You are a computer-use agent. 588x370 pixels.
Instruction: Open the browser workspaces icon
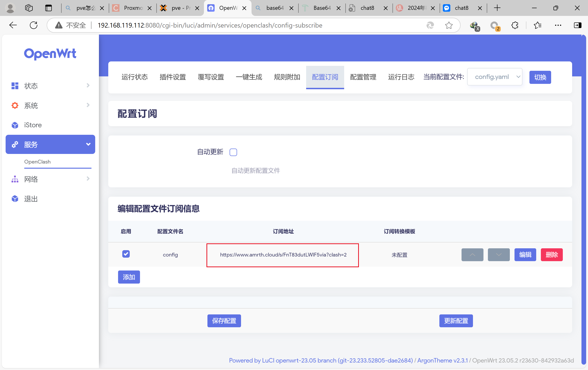click(29, 8)
